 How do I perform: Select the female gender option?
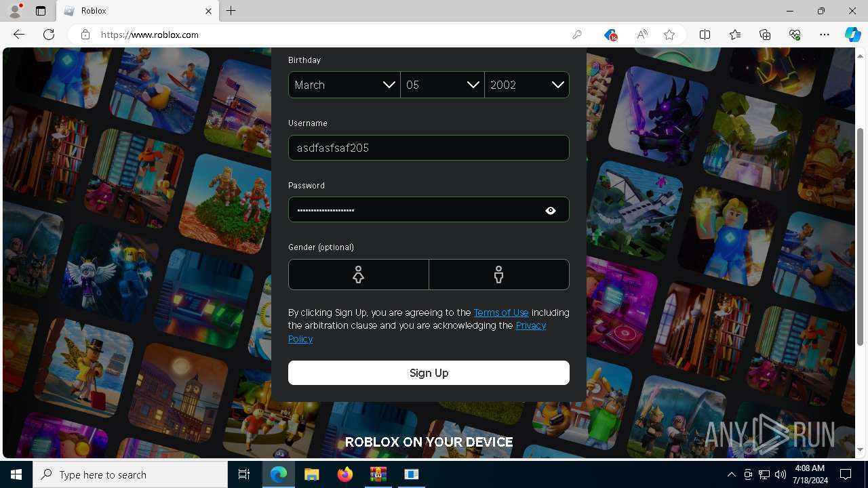pos(358,274)
